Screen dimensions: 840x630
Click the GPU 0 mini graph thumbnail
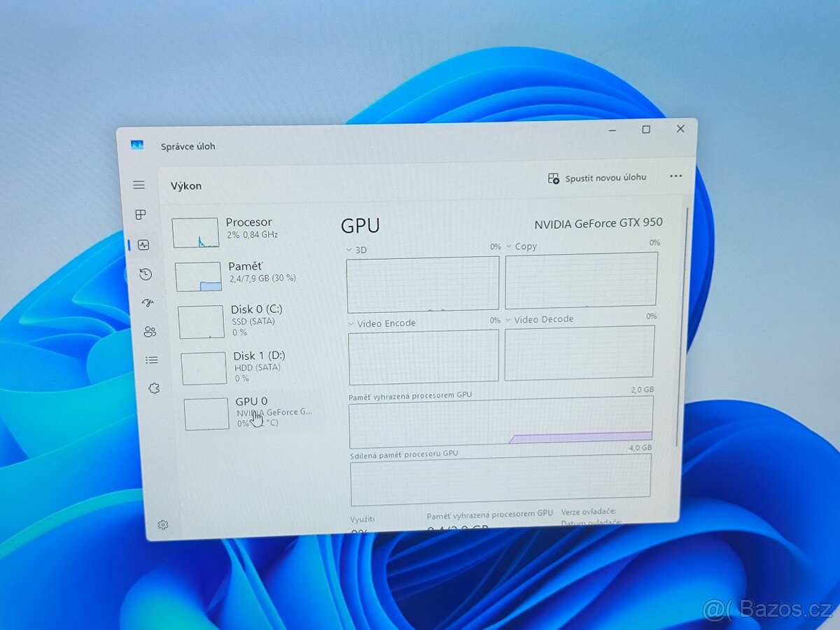point(206,414)
